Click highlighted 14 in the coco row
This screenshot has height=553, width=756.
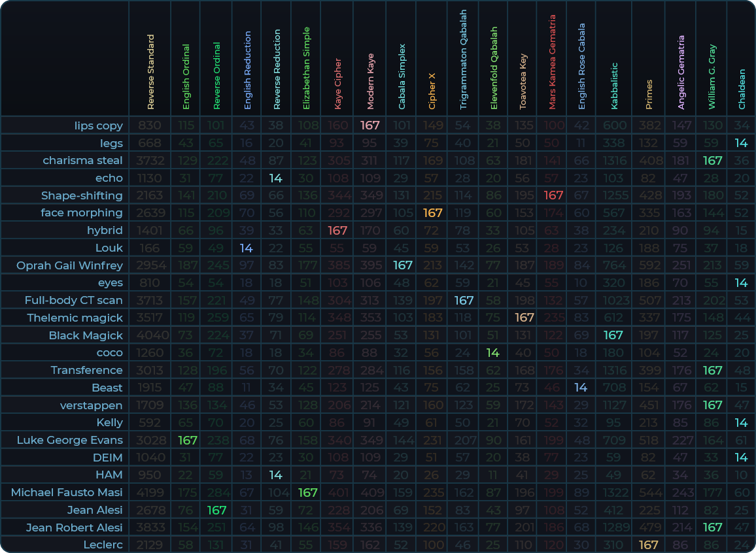click(x=493, y=353)
